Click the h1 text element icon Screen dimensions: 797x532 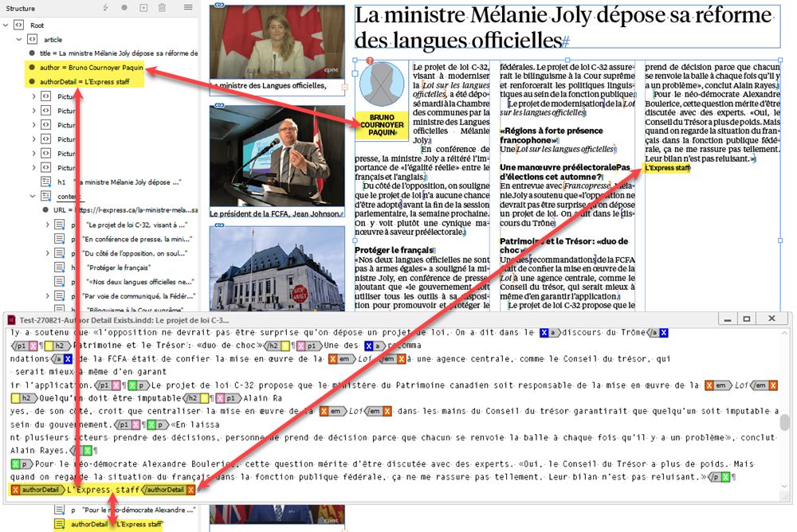[45, 182]
